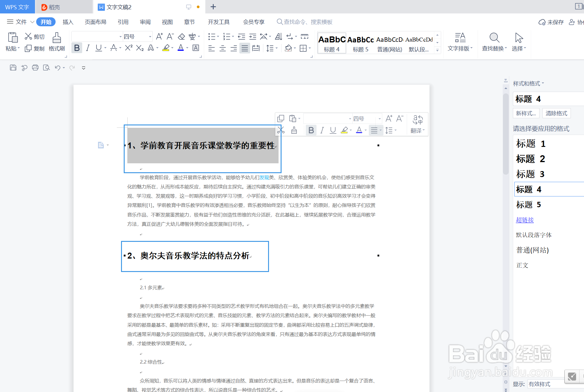Switch to the 引用 tab
This screenshot has width=584, height=392.
tap(123, 22)
